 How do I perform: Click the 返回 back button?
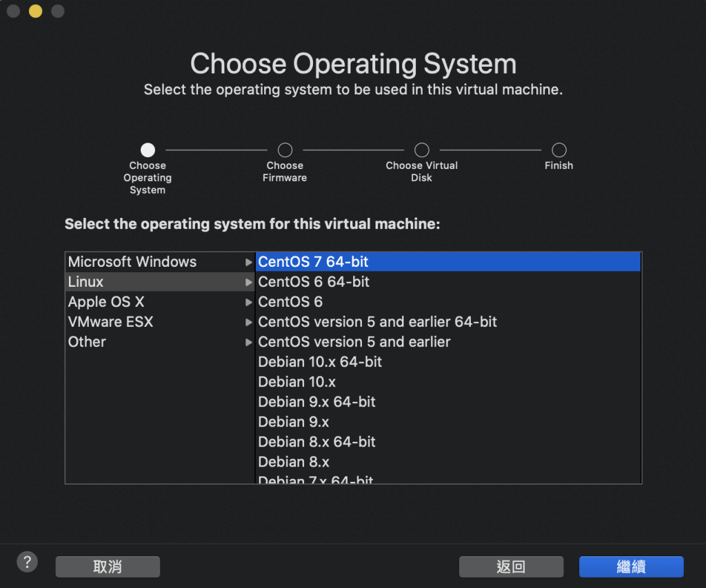pyautogui.click(x=511, y=567)
